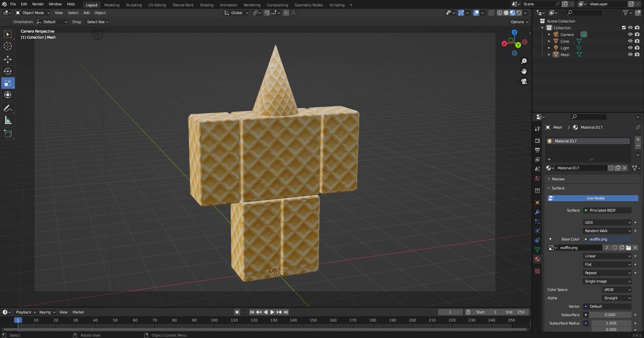
Task: Open the Particles properties tab
Action: 537,222
